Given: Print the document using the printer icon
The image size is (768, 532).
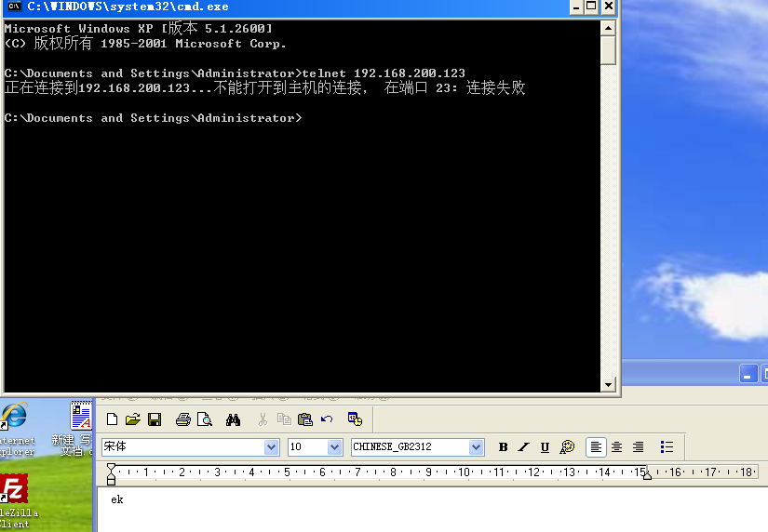Looking at the screenshot, I should coord(183,419).
